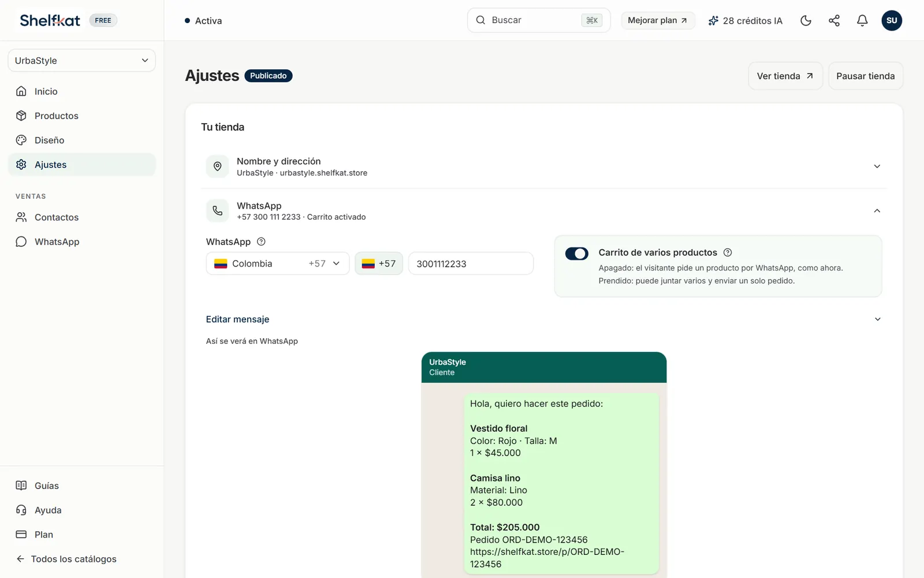Click 'Camisa lino' in the message preview

(x=495, y=478)
